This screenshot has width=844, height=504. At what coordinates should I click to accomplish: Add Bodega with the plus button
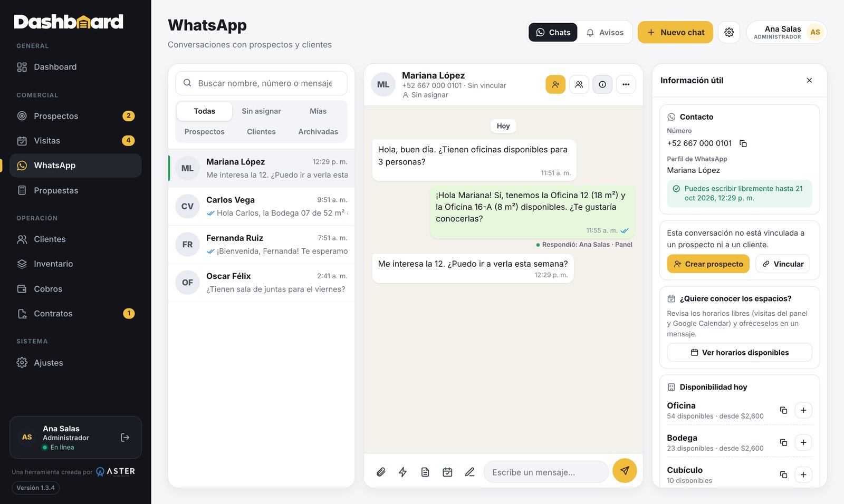point(803,442)
